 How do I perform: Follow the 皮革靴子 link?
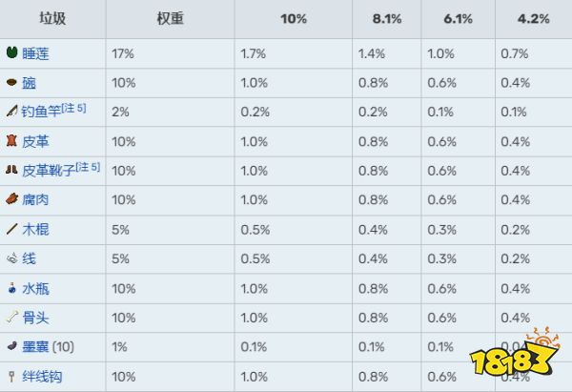pyautogui.click(x=50, y=171)
